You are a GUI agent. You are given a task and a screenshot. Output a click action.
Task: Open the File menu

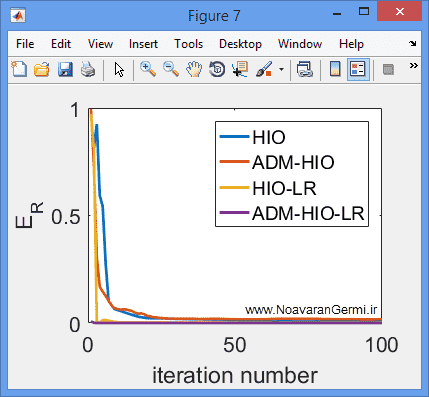[x=25, y=44]
